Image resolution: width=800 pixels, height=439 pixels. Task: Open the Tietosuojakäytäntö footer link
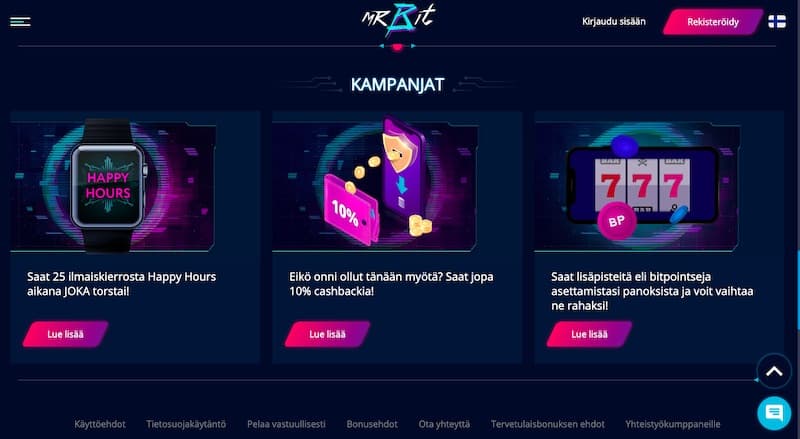[x=186, y=424]
